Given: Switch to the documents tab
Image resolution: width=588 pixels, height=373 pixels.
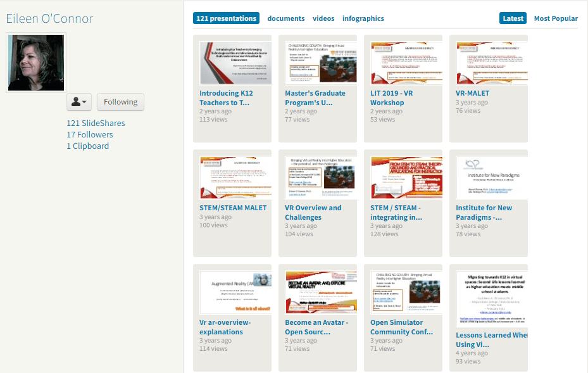Looking at the screenshot, I should 285,18.
